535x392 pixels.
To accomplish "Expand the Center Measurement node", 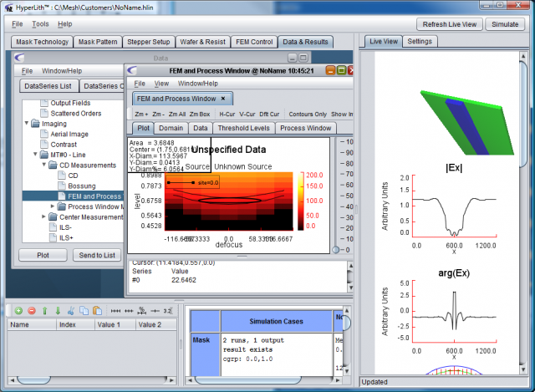I will click(x=43, y=216).
